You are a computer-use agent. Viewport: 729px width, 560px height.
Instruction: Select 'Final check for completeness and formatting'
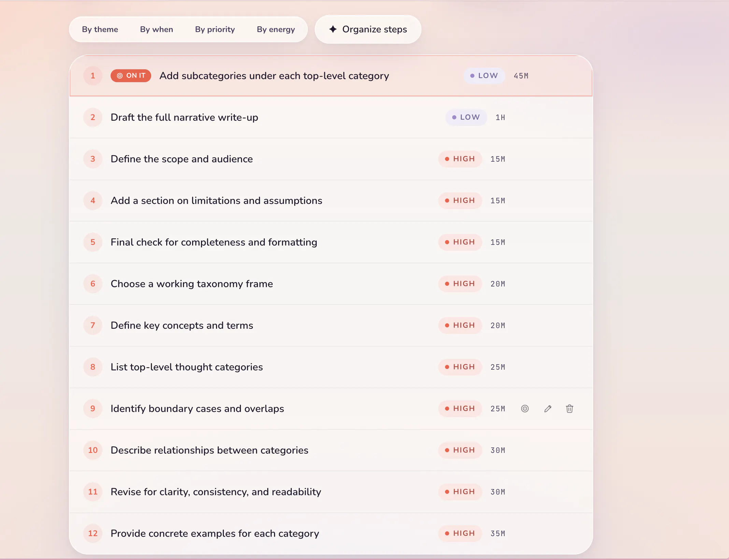tap(214, 242)
